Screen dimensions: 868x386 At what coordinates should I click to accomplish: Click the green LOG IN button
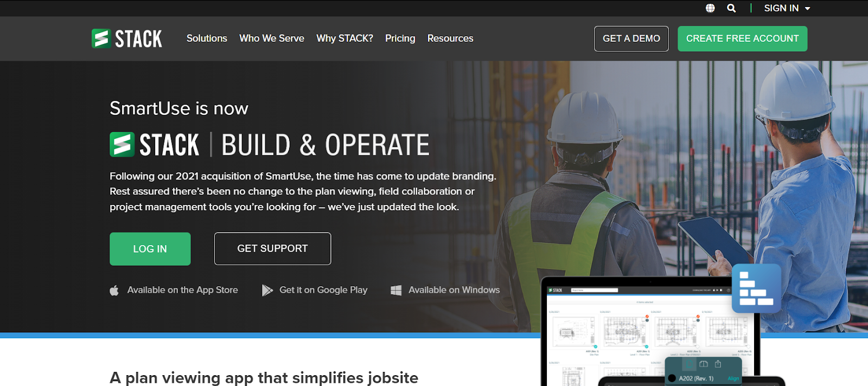(x=150, y=249)
